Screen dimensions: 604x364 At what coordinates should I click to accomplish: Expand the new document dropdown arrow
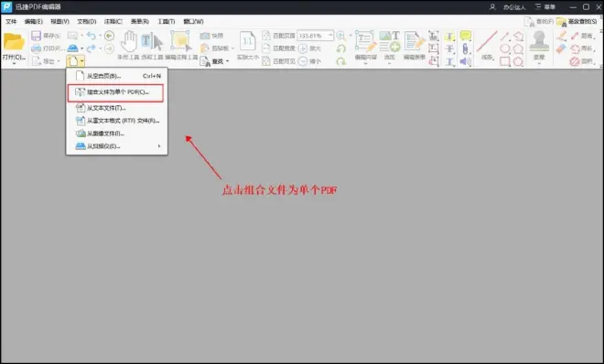(82, 61)
